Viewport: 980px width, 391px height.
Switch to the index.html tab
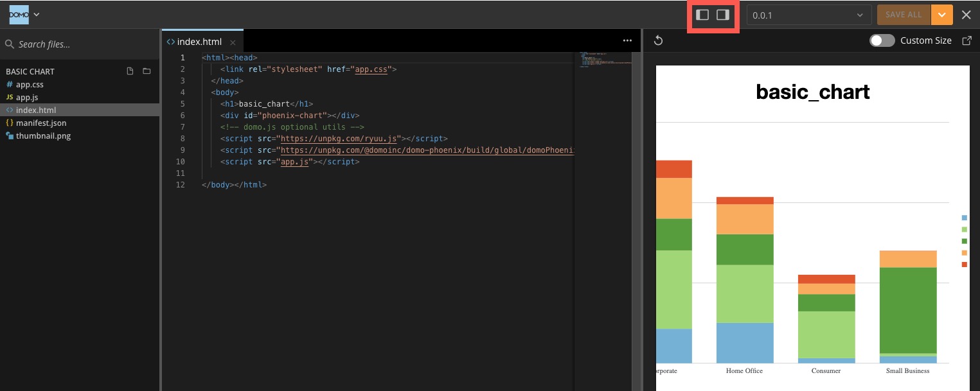point(199,41)
